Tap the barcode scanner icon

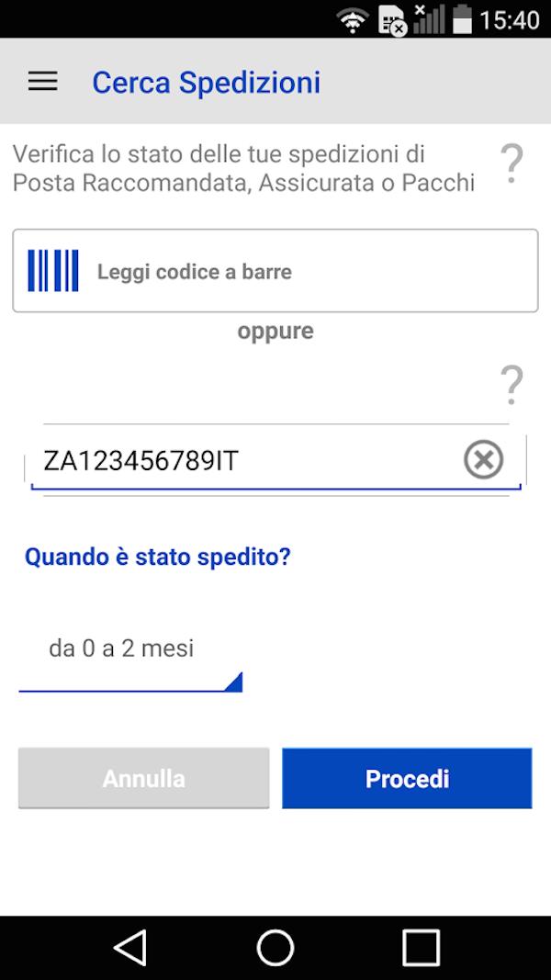click(x=53, y=271)
